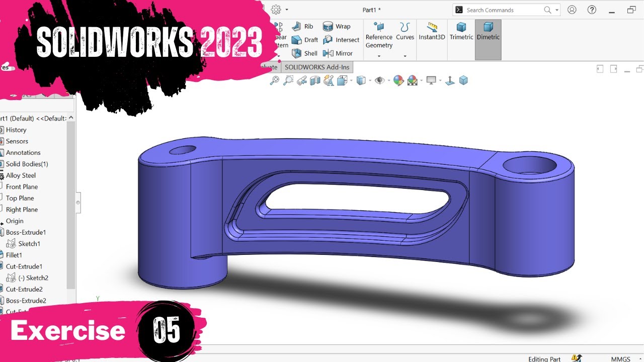Select the Rib feature tool

(302, 26)
